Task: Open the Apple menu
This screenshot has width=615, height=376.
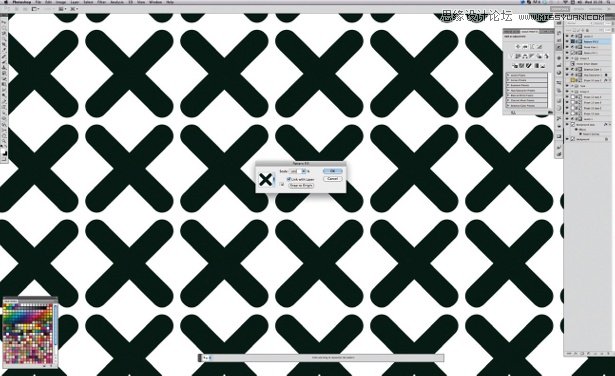Action: (x=5, y=2)
